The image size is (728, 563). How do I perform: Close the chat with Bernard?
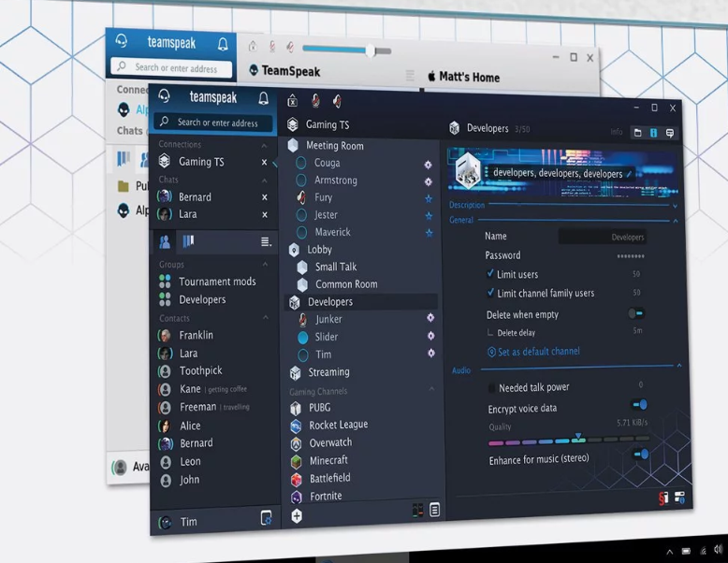pyautogui.click(x=264, y=197)
